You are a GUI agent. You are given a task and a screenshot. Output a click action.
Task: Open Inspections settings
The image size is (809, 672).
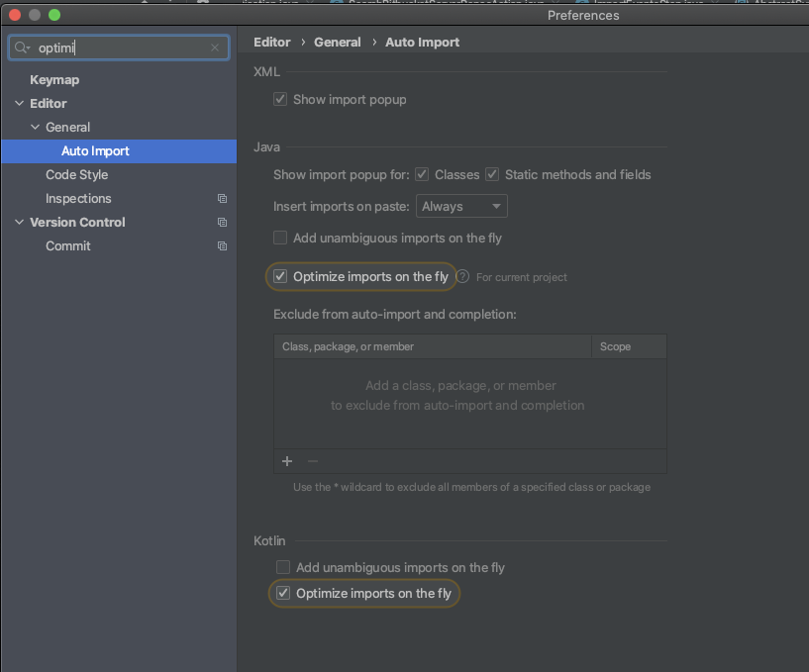(78, 199)
